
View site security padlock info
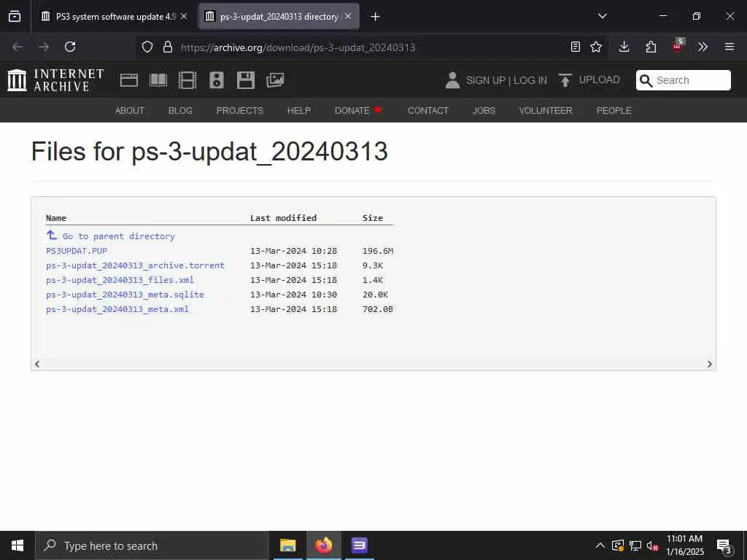point(167,47)
